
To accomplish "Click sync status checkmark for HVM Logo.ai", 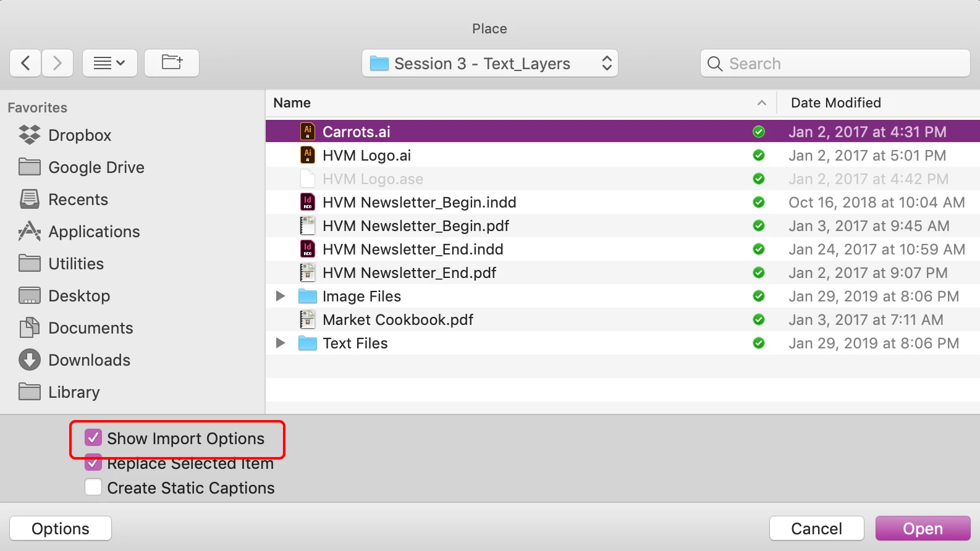I will tap(759, 155).
